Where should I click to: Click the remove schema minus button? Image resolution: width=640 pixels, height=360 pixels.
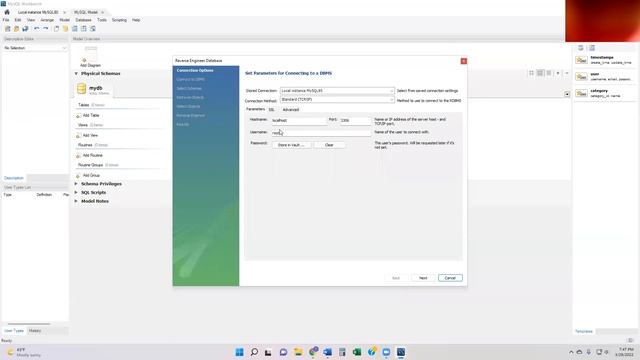point(567,73)
